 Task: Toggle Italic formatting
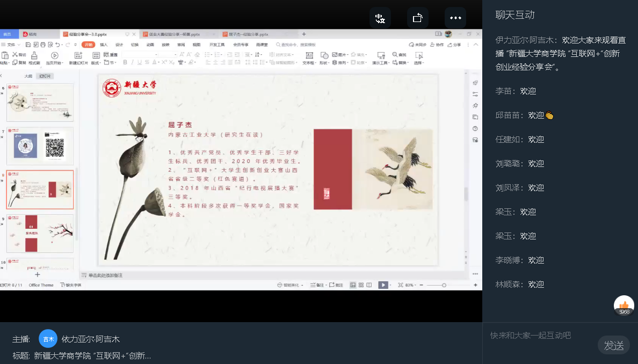[x=132, y=62]
